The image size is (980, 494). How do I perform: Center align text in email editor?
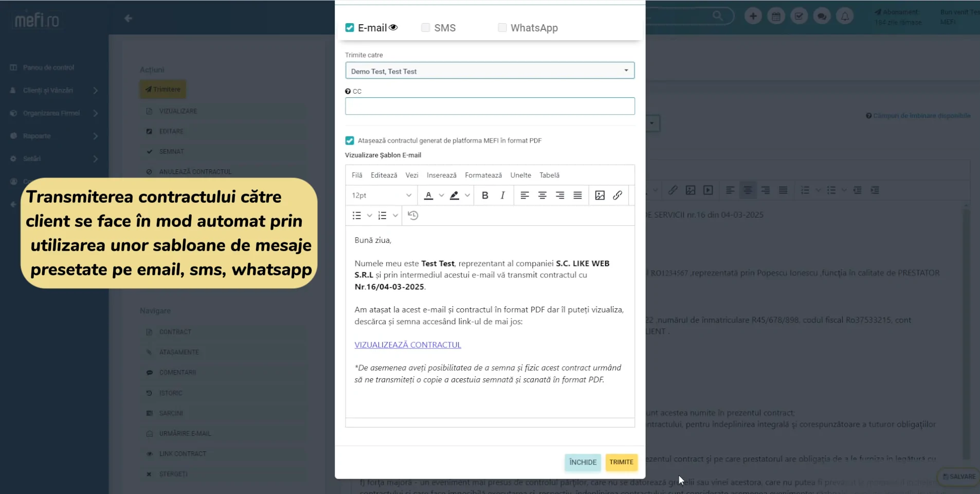tap(542, 195)
